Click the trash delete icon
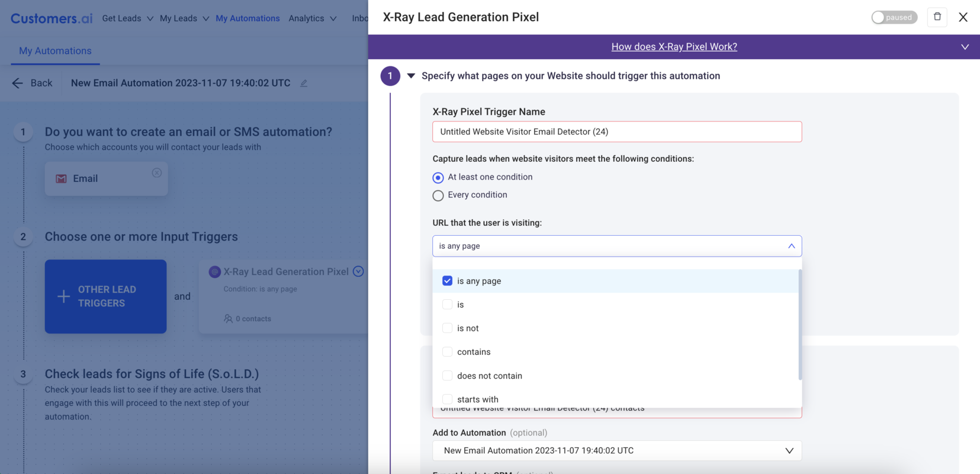 (937, 17)
